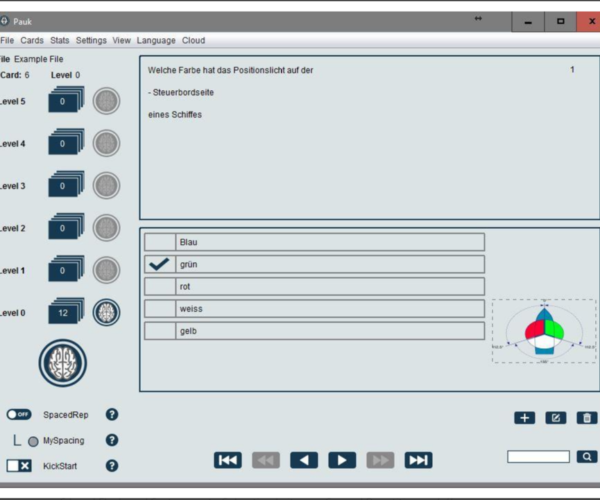Click the Level 3 card stack icon
The width and height of the screenshot is (600, 500).
pyautogui.click(x=66, y=184)
